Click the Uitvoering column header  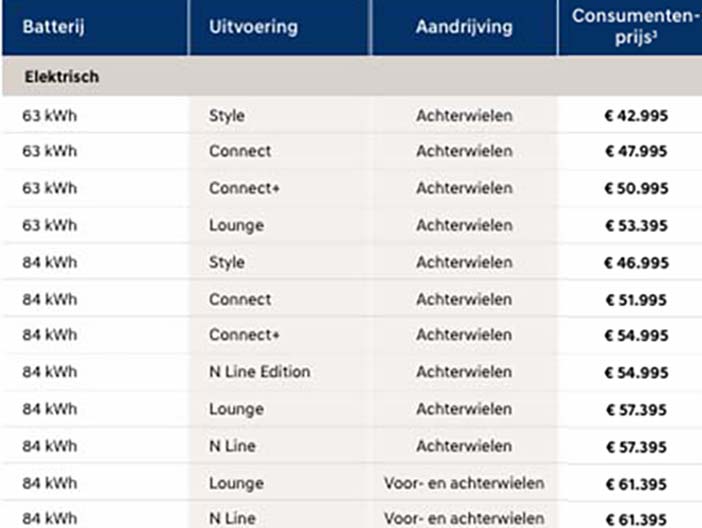coord(253,27)
